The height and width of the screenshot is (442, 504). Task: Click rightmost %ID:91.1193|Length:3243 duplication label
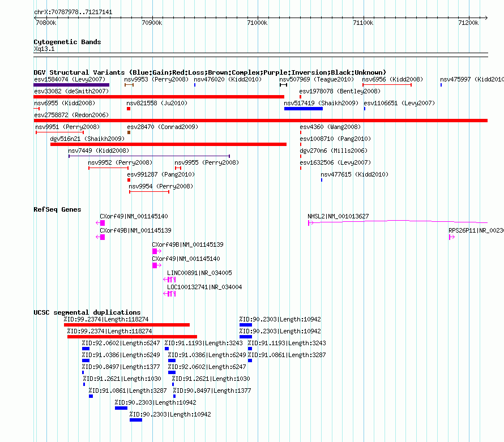tap(287, 343)
